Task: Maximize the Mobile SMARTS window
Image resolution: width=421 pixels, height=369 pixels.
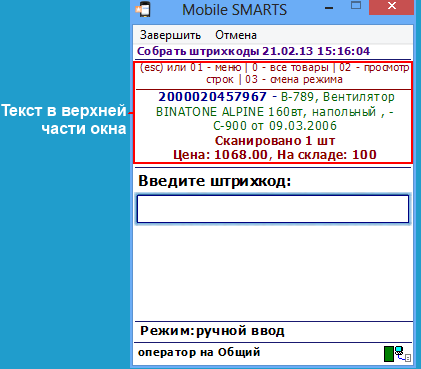Action: pyautogui.click(x=356, y=6)
